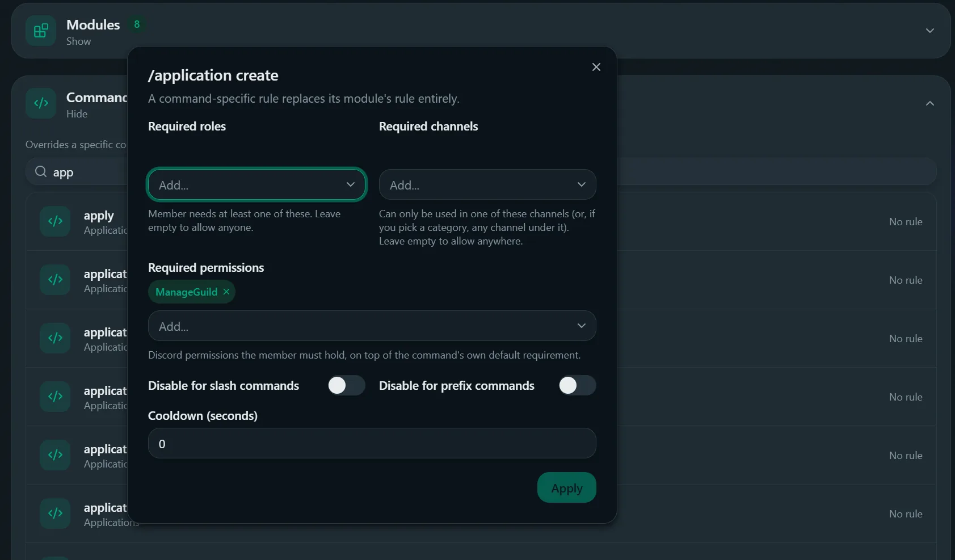Click the Modules grid icon
955x560 pixels.
(x=41, y=31)
